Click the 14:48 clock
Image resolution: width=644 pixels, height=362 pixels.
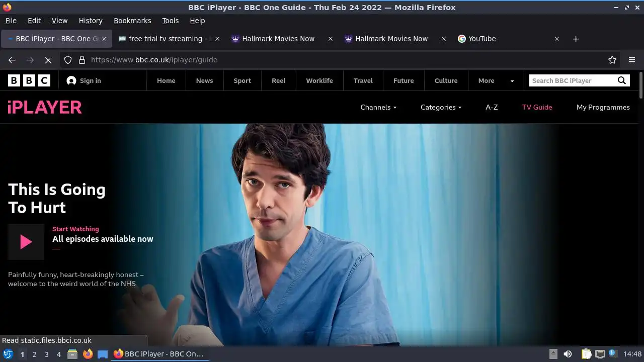tap(632, 354)
